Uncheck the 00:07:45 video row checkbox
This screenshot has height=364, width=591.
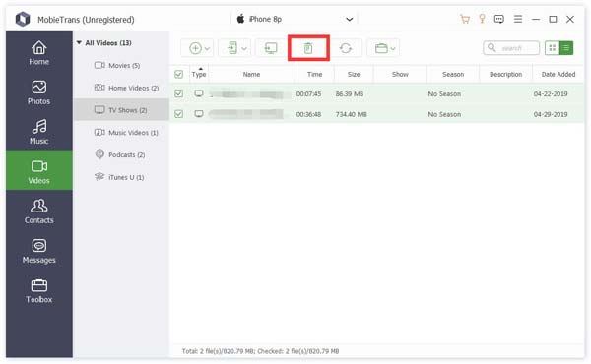click(179, 93)
